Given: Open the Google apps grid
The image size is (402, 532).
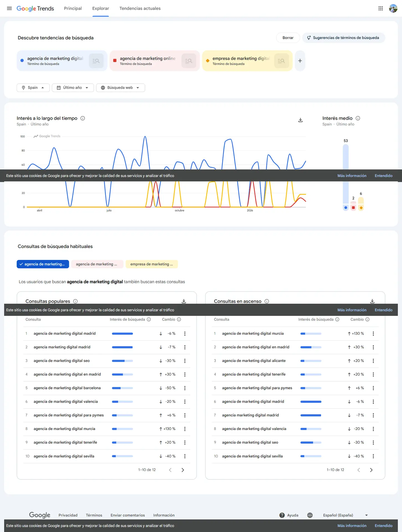Looking at the screenshot, I should (x=380, y=8).
